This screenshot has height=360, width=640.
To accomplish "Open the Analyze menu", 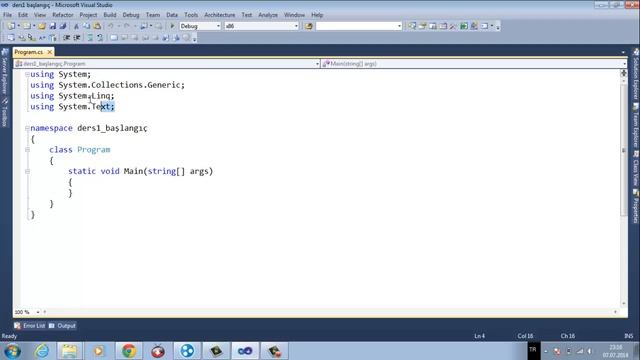I will 268,15.
